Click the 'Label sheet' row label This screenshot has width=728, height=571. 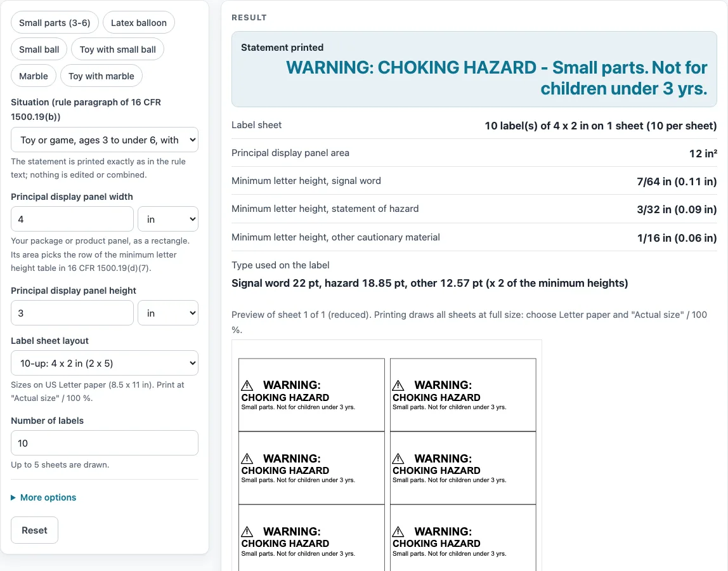(x=256, y=125)
